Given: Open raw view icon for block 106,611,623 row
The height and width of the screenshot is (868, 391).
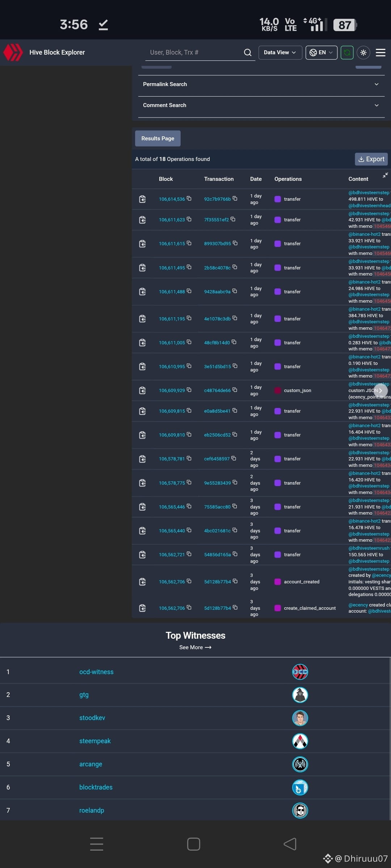Looking at the screenshot, I should 142,220.
